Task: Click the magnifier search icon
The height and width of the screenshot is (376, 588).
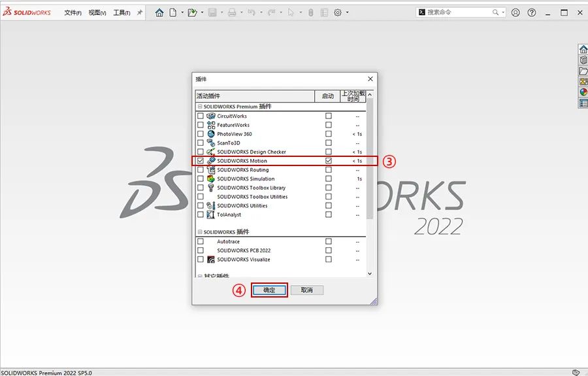Action: tap(495, 12)
